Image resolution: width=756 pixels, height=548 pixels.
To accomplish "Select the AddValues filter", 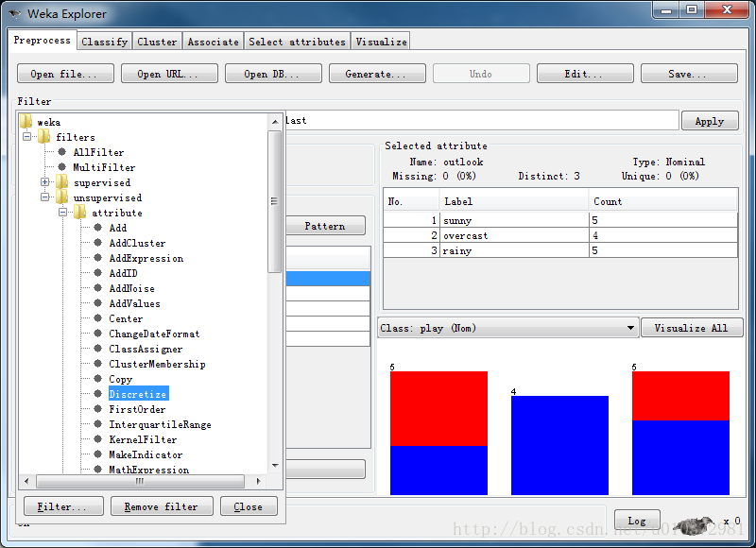I will [134, 302].
